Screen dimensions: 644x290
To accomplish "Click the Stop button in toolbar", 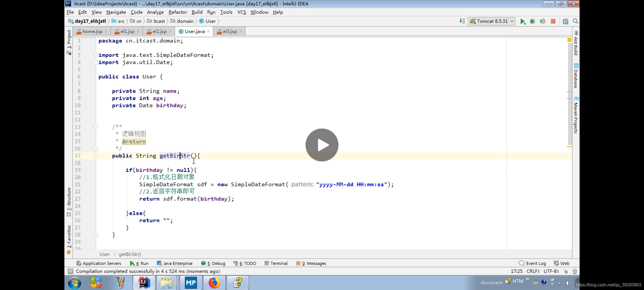I will (x=553, y=21).
